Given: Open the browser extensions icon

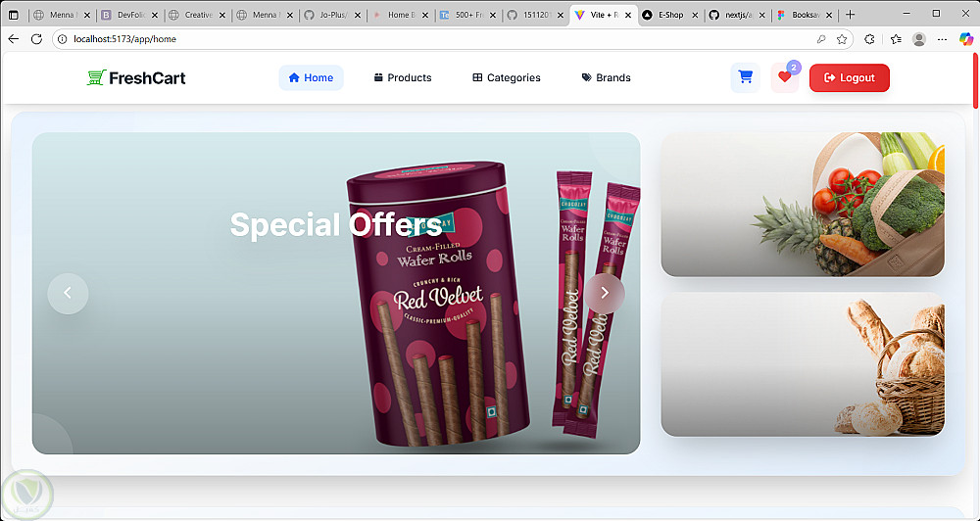Looking at the screenshot, I should click(869, 39).
